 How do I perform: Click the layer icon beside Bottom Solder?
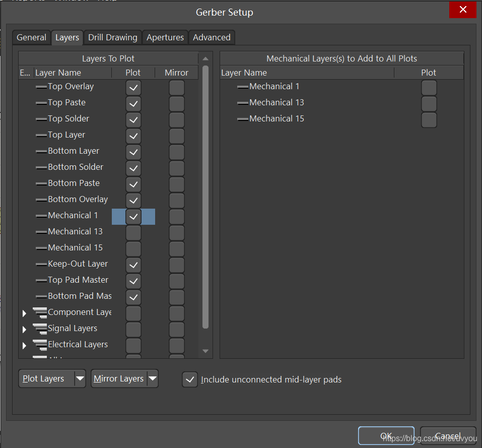click(41, 167)
